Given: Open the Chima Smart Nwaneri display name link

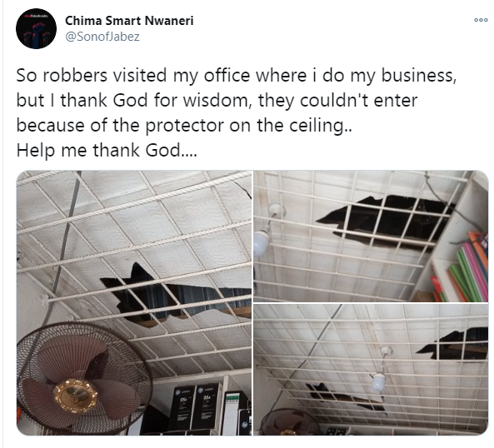Looking at the screenshot, I should click(129, 21).
